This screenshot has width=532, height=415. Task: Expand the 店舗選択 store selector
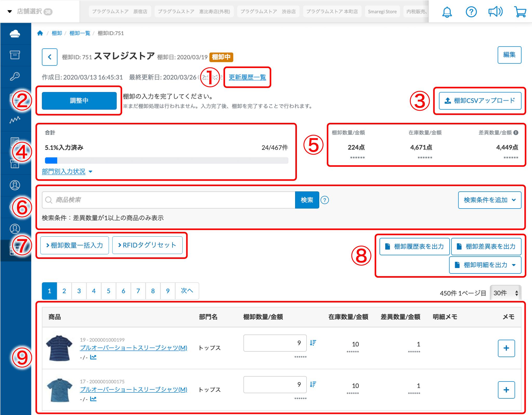[30, 11]
